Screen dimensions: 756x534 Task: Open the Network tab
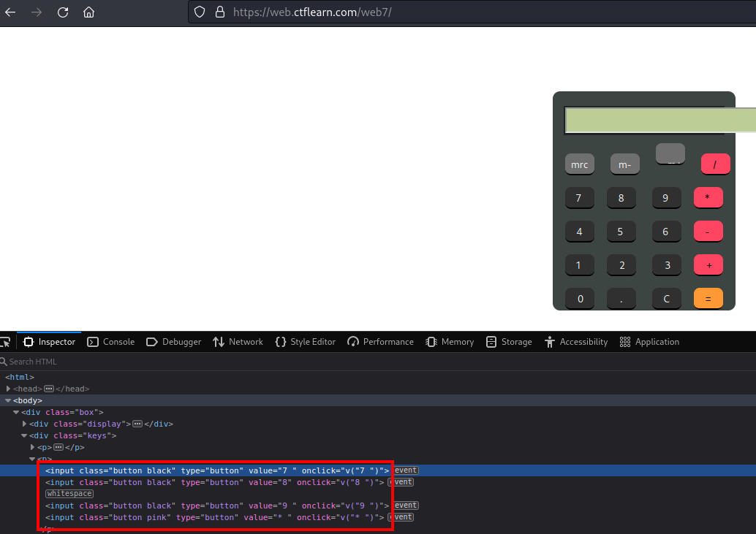click(x=238, y=342)
